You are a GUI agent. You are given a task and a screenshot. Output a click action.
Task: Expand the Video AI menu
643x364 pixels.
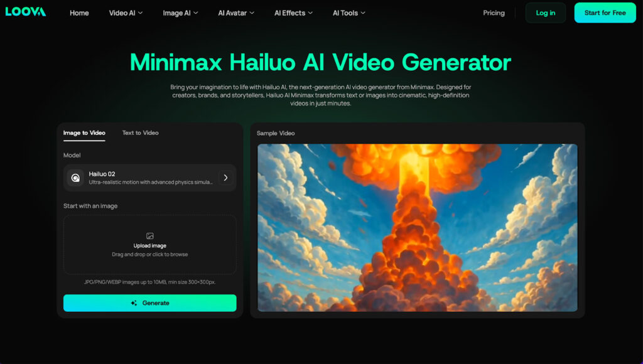pyautogui.click(x=126, y=13)
